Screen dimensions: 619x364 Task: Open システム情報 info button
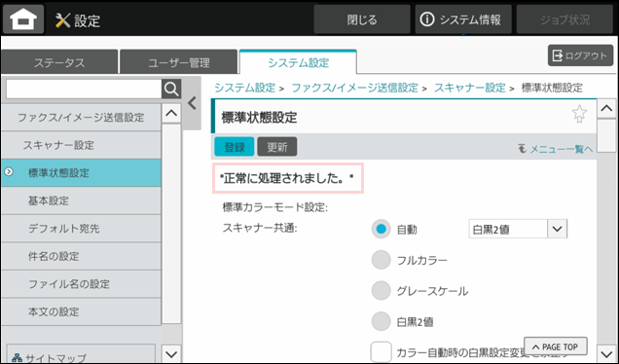(x=463, y=19)
